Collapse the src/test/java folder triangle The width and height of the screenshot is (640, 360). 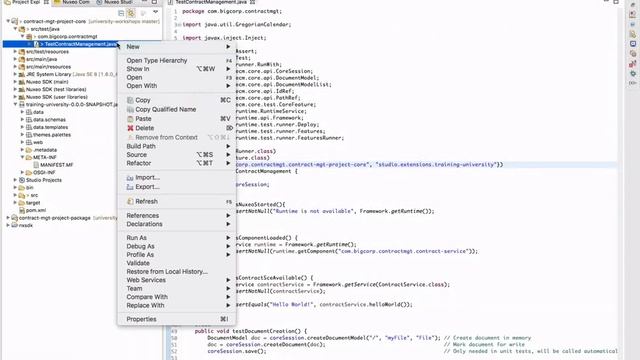pyautogui.click(x=15, y=29)
